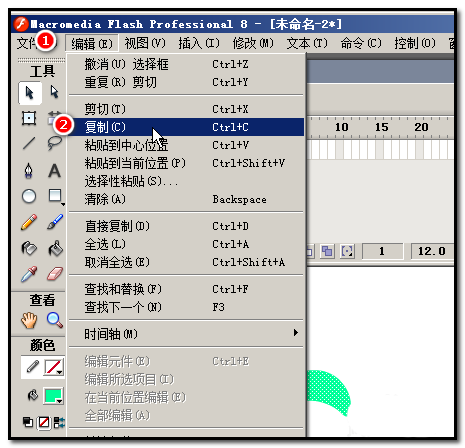The width and height of the screenshot is (465, 448).
Task: Pick the Eraser tool
Action: (54, 274)
